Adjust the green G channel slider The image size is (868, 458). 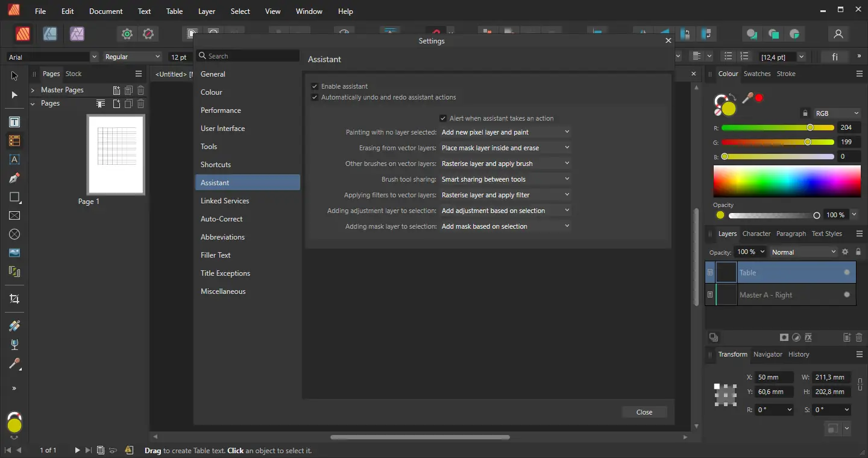pos(778,142)
